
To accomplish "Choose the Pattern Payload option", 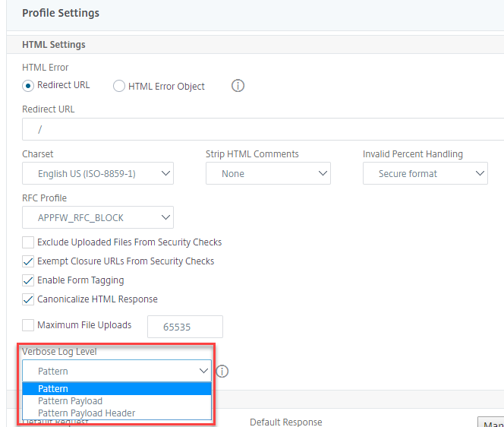I will point(117,401).
